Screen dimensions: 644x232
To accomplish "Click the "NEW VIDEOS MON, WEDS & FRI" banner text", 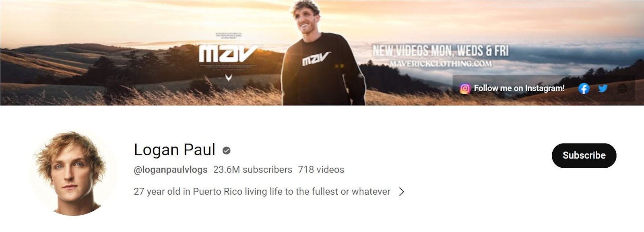I will click(440, 51).
